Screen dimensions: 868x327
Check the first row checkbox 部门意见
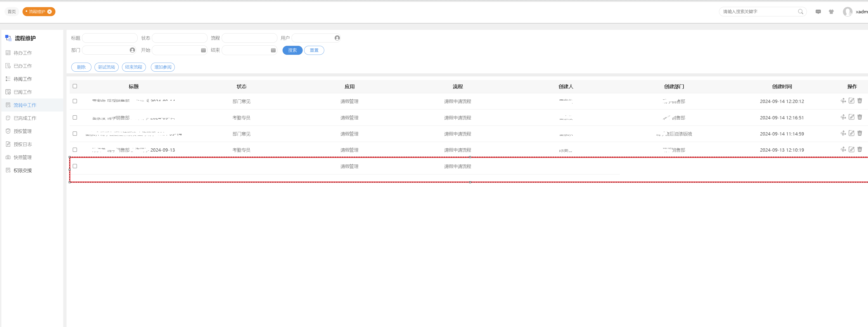click(x=75, y=101)
